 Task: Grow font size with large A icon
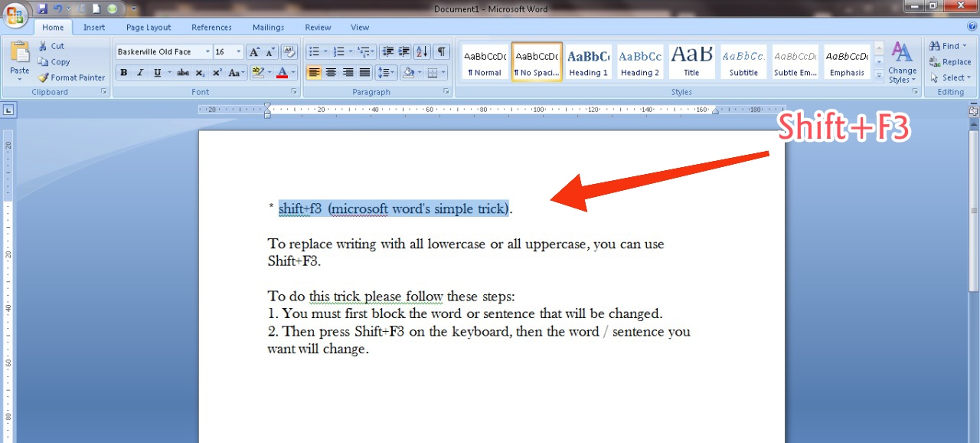254,52
